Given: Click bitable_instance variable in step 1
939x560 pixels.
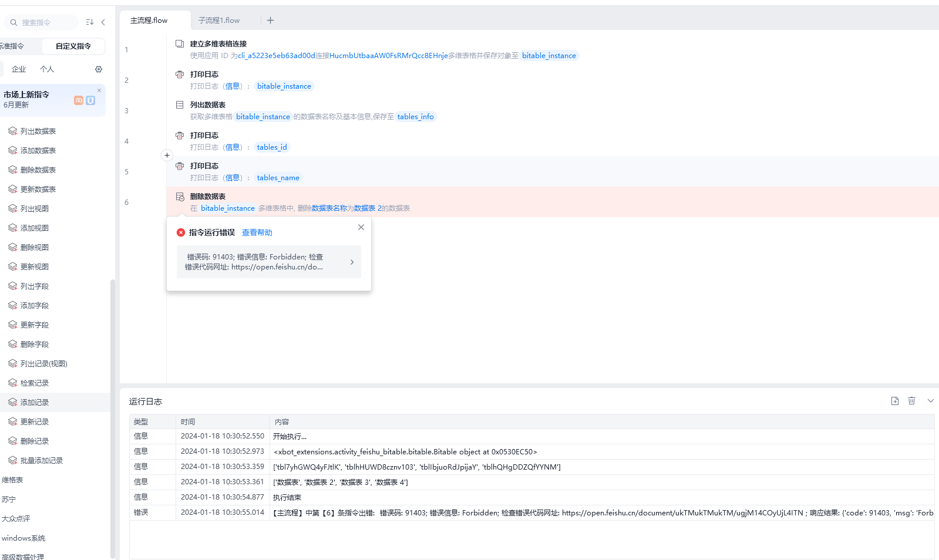Looking at the screenshot, I should (548, 56).
